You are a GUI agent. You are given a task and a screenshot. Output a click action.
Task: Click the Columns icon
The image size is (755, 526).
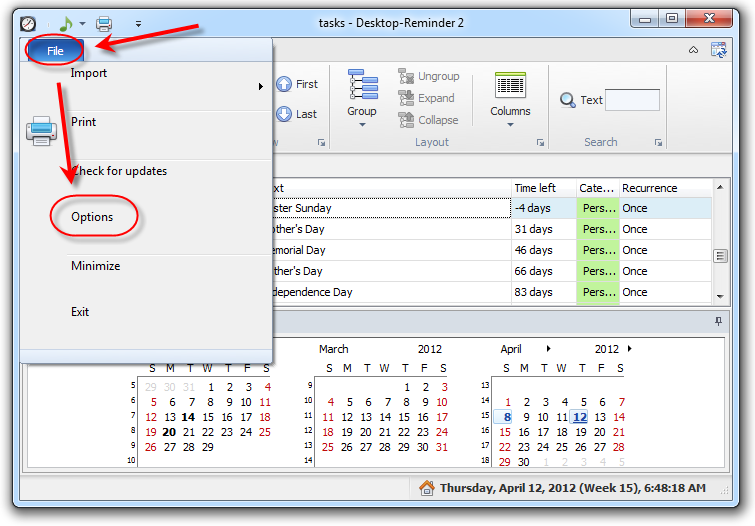[510, 85]
